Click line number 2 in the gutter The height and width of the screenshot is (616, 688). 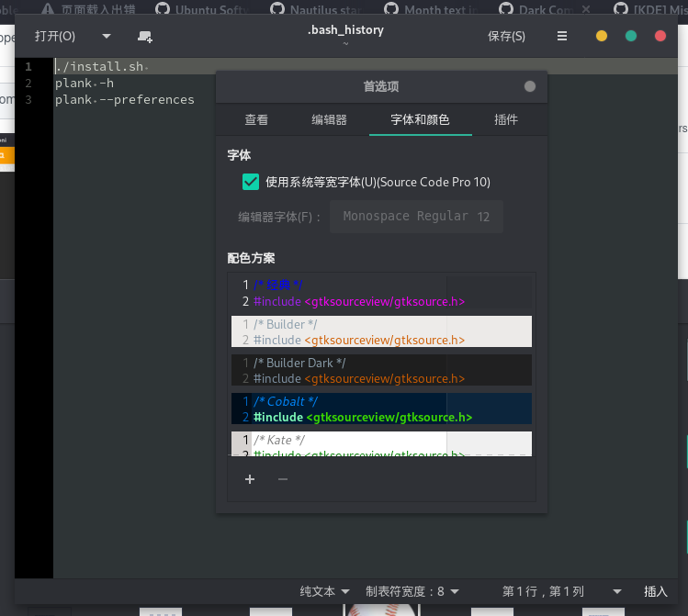point(28,84)
